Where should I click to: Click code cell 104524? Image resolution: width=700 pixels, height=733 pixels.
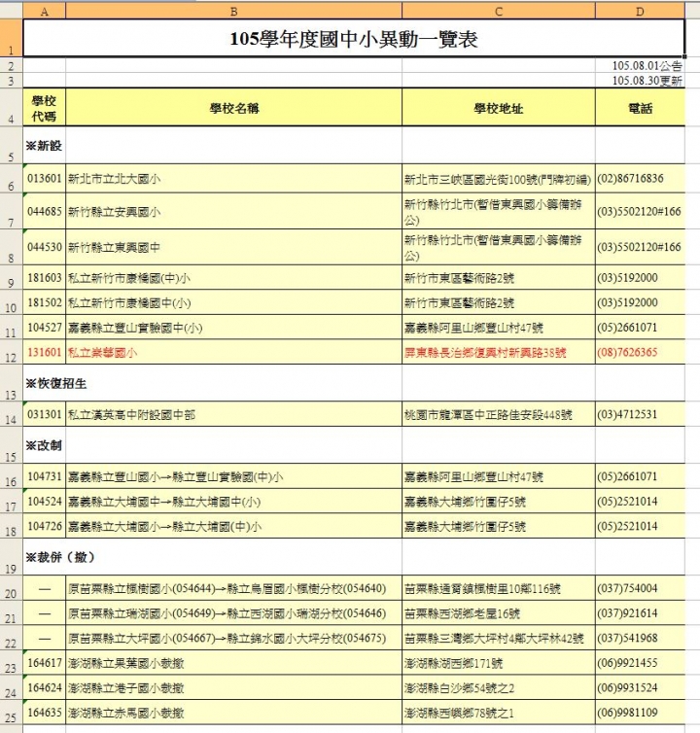pyautogui.click(x=45, y=501)
